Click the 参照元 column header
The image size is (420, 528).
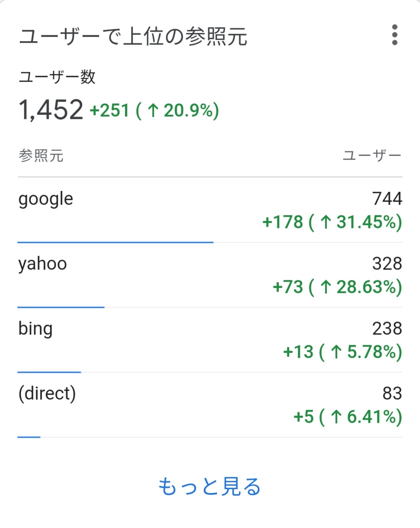[x=41, y=156]
